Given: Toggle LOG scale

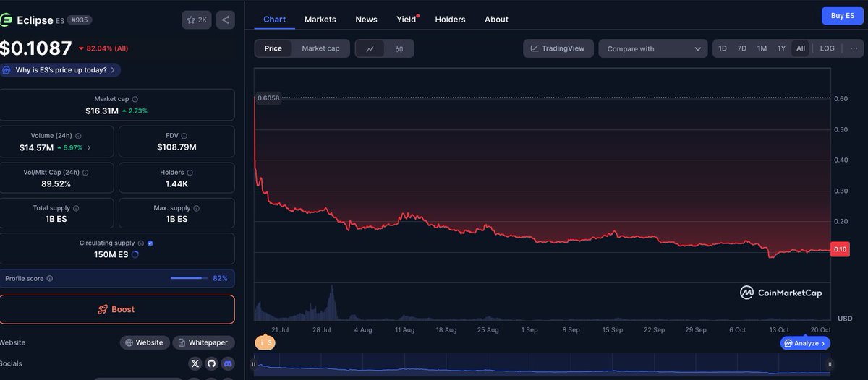Looking at the screenshot, I should tap(827, 48).
